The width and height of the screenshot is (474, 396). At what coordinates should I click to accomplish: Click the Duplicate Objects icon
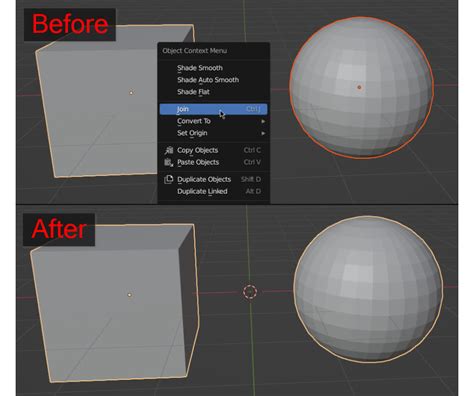[x=169, y=179]
